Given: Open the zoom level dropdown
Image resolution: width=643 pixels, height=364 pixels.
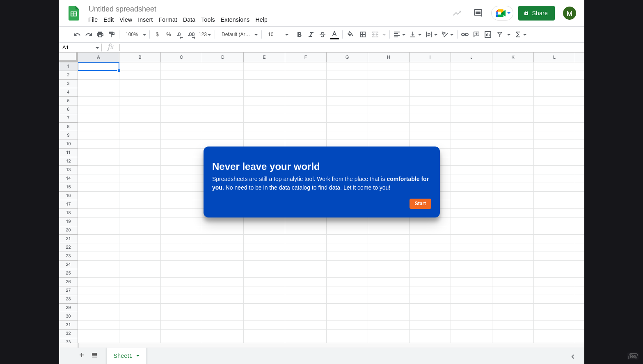Looking at the screenshot, I should point(135,34).
